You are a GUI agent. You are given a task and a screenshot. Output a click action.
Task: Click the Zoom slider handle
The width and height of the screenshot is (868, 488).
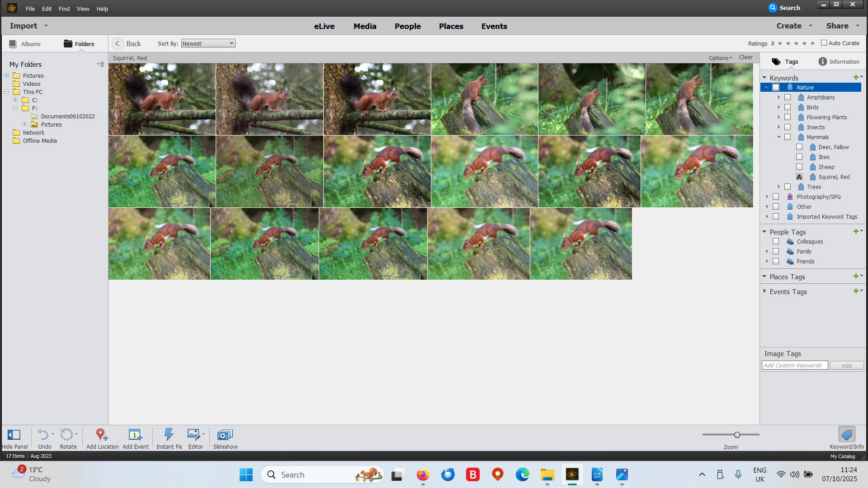tap(737, 435)
